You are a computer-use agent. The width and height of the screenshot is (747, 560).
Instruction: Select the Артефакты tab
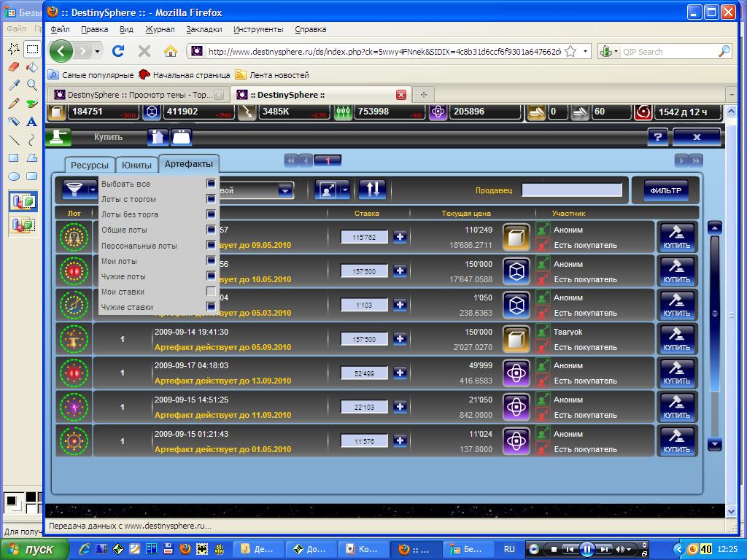click(x=189, y=164)
